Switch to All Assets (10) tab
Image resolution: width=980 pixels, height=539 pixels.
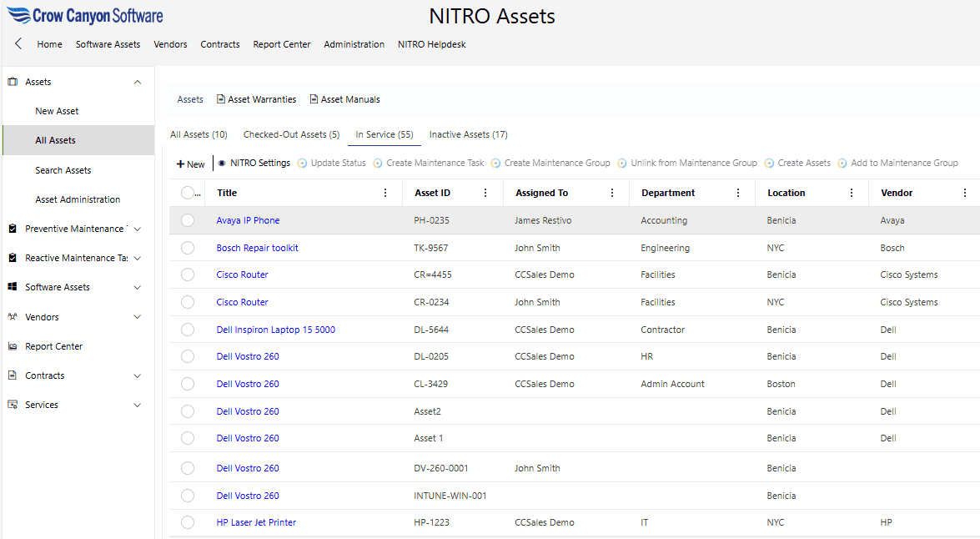pos(199,134)
